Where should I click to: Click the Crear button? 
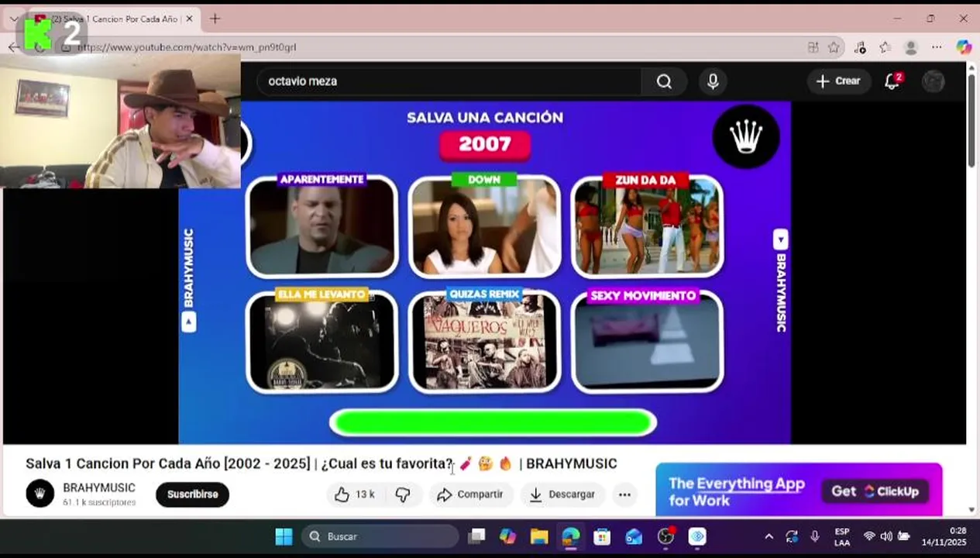pyautogui.click(x=838, y=81)
